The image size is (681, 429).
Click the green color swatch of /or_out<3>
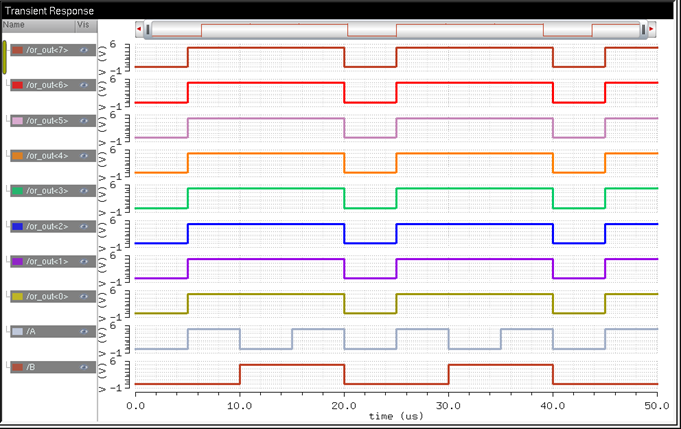[17, 191]
